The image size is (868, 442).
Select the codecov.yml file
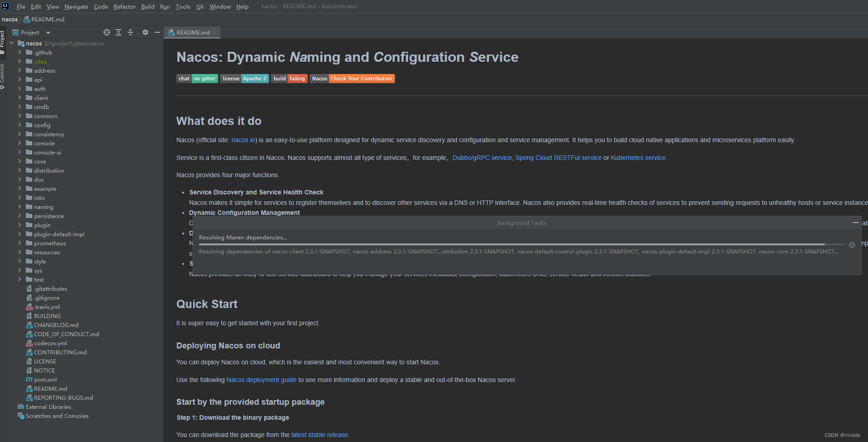(x=46, y=343)
